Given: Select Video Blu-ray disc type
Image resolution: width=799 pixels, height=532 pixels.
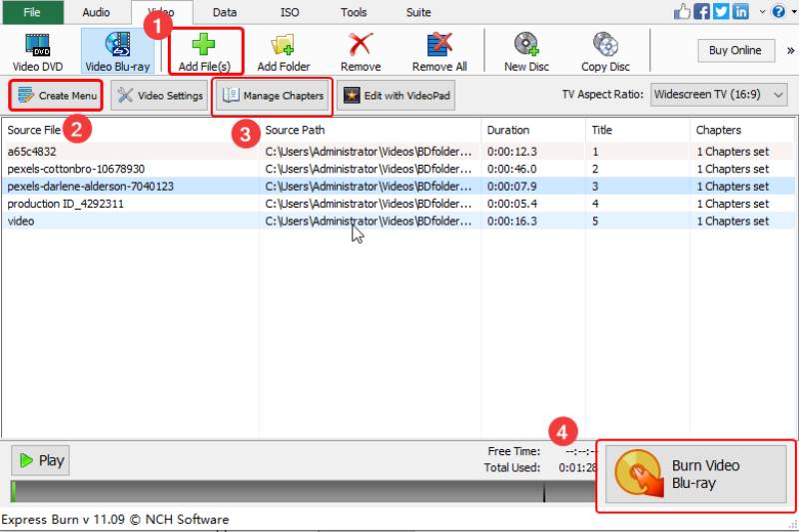Looking at the screenshot, I should click(118, 52).
